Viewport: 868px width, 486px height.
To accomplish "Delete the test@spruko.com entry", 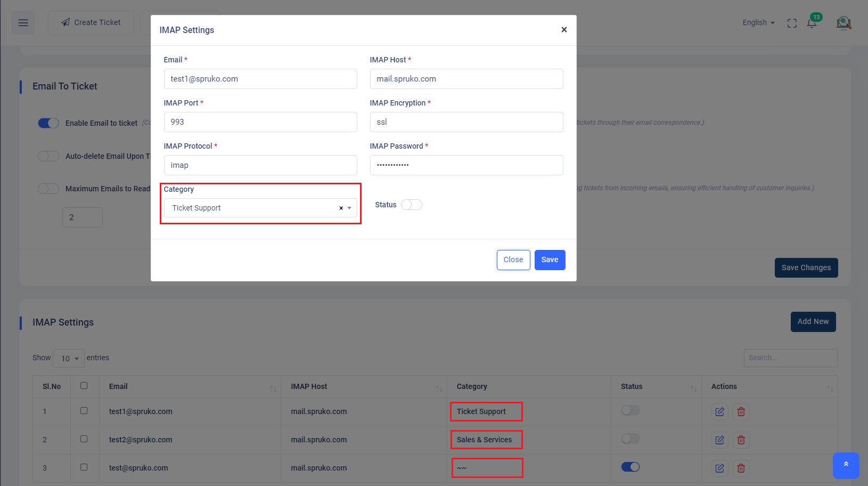I will tap(741, 468).
